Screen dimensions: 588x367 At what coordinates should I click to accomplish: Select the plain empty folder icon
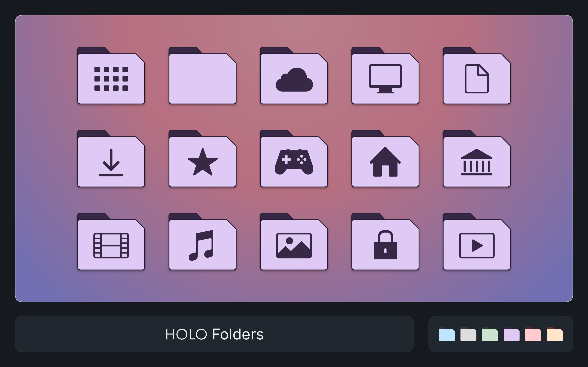coord(202,76)
